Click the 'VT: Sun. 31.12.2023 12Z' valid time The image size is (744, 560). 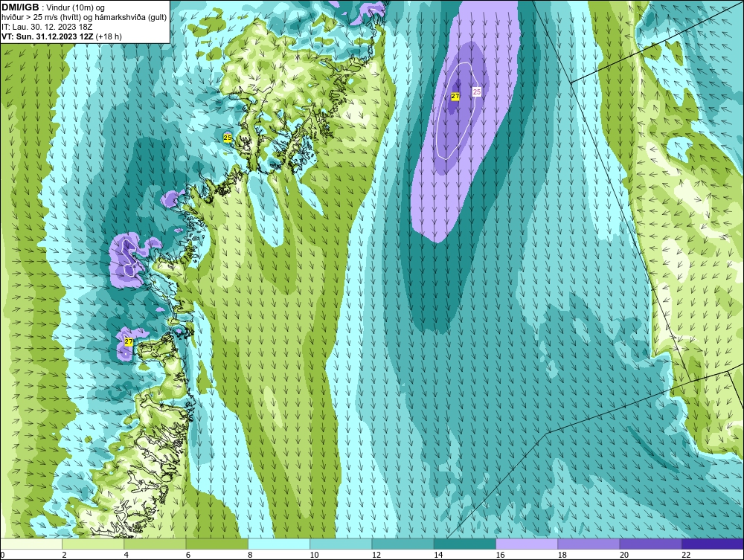[x=48, y=36]
